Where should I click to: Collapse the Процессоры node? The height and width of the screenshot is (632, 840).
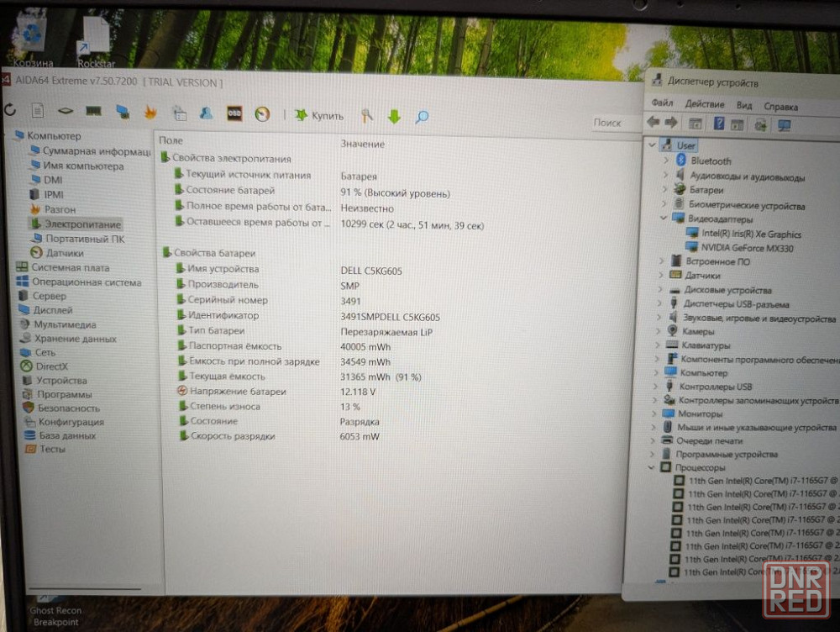[651, 467]
